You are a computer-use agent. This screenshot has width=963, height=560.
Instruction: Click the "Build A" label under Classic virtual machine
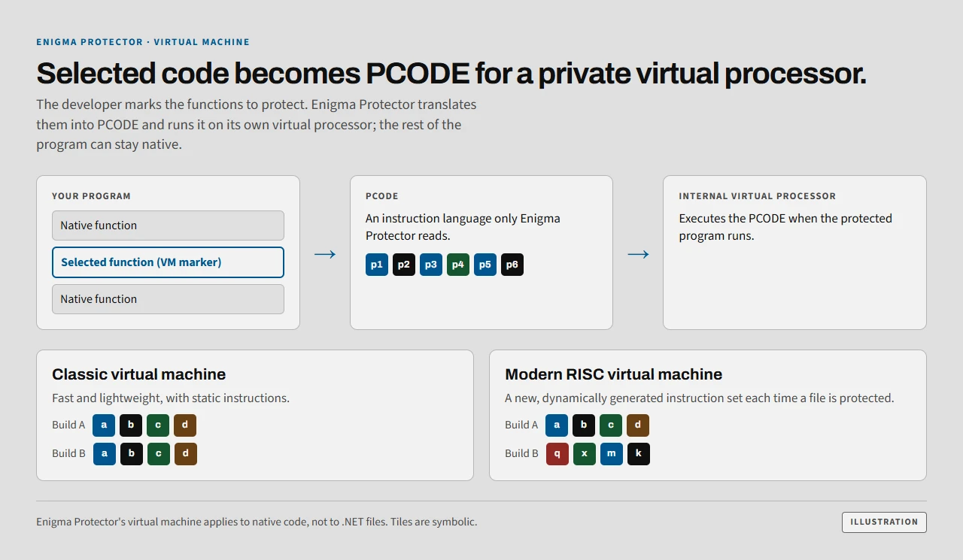pos(69,425)
